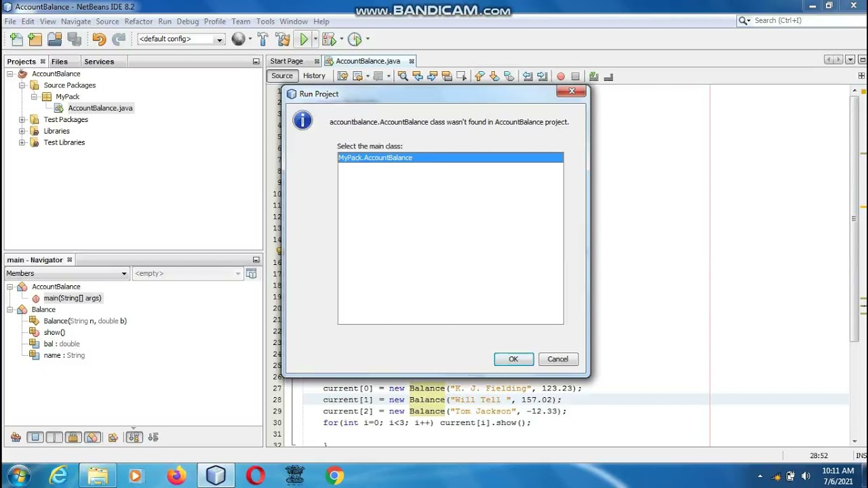Screen dimensions: 868x488
Task: Open the Tools menu
Action: point(265,21)
